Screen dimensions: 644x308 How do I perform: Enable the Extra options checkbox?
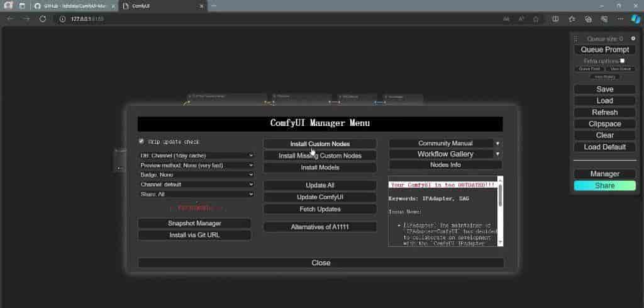tap(622, 60)
